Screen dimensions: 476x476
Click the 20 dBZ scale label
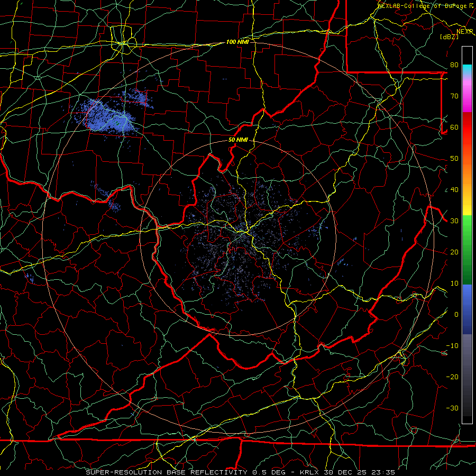click(454, 252)
